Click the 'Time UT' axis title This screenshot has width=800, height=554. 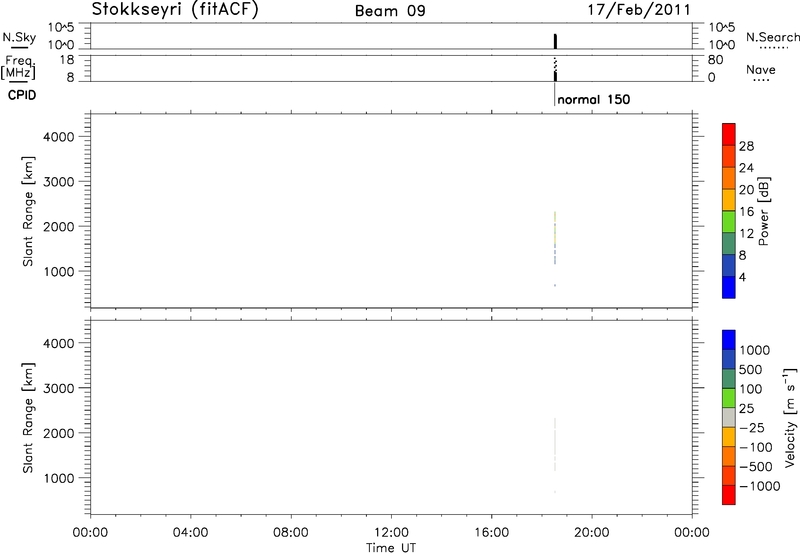[391, 548]
